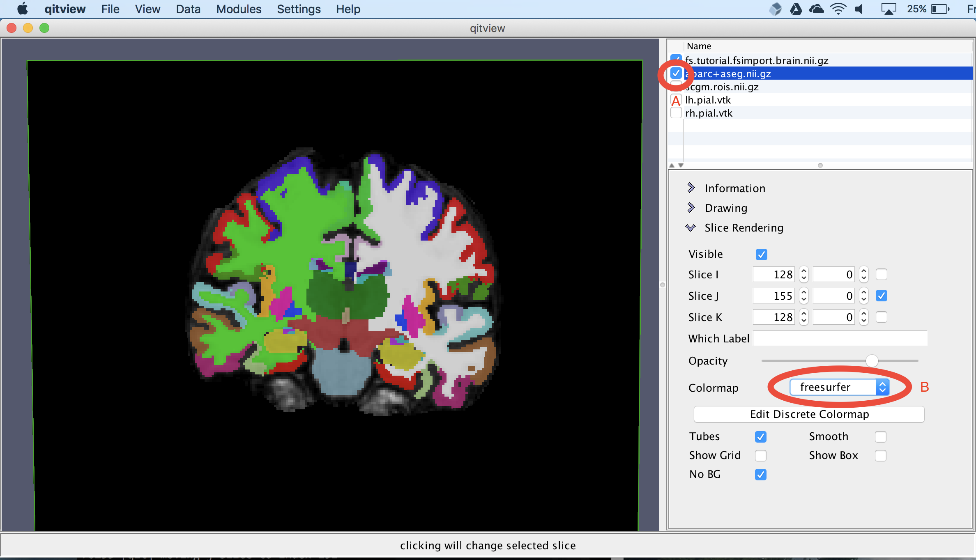Open the freesurfer Colormap dropdown
Viewport: 976px width, 560px height.
839,387
